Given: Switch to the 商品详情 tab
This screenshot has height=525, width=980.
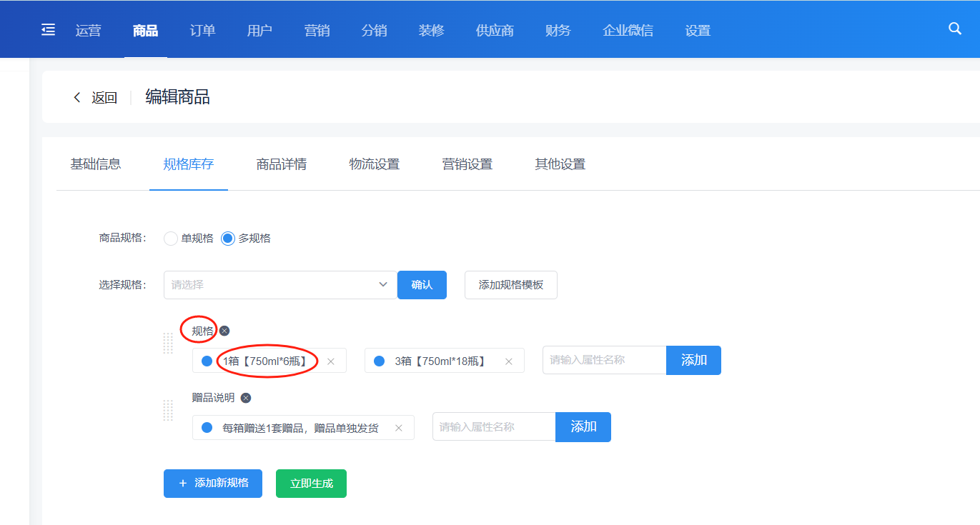Looking at the screenshot, I should click(282, 164).
